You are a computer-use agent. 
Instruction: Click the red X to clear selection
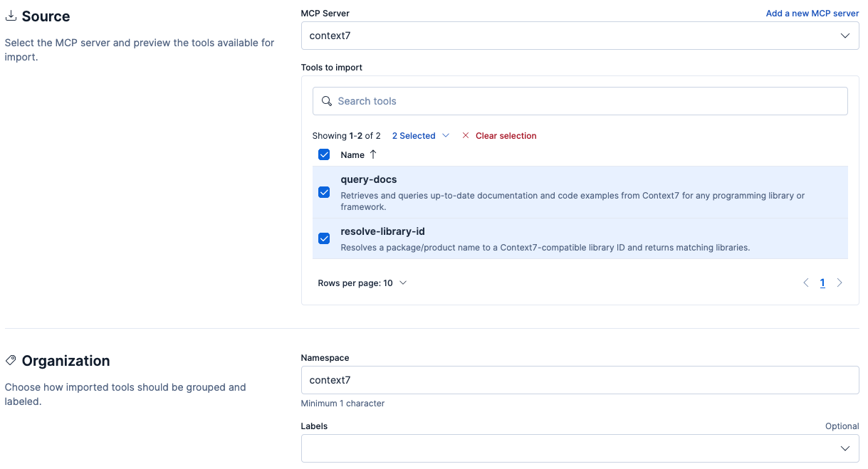click(x=466, y=135)
